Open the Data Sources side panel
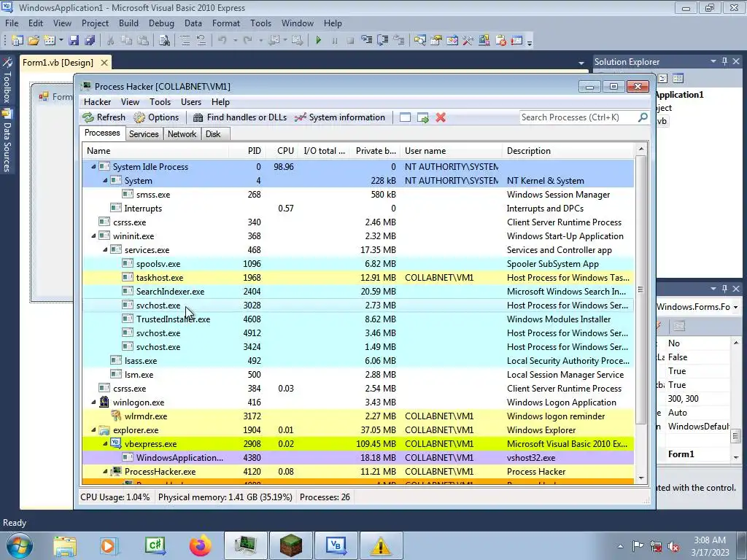The width and height of the screenshot is (747, 560). [x=7, y=141]
